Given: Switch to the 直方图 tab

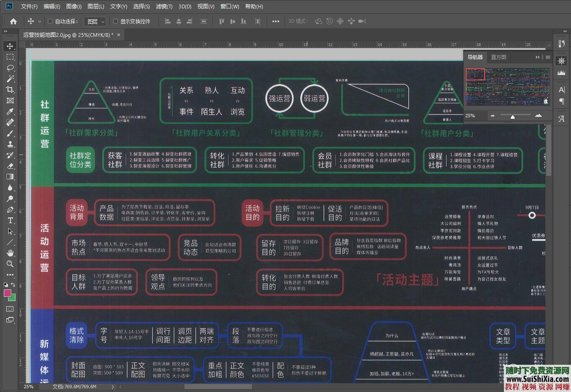Looking at the screenshot, I should pos(498,57).
